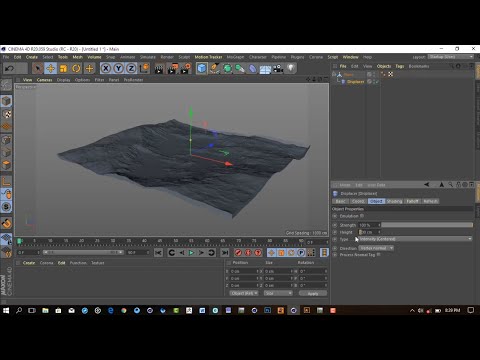Open the Type dropdown

coord(415,239)
